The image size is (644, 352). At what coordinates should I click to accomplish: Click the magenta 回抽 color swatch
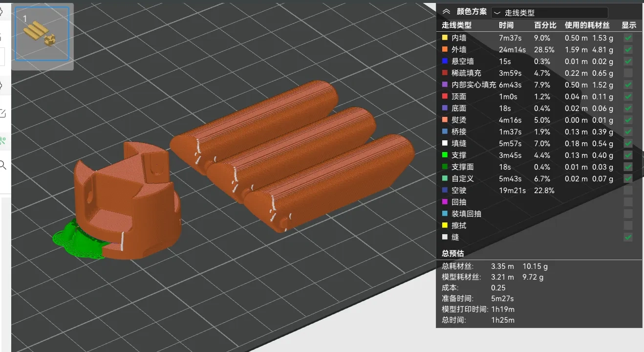tap(445, 202)
